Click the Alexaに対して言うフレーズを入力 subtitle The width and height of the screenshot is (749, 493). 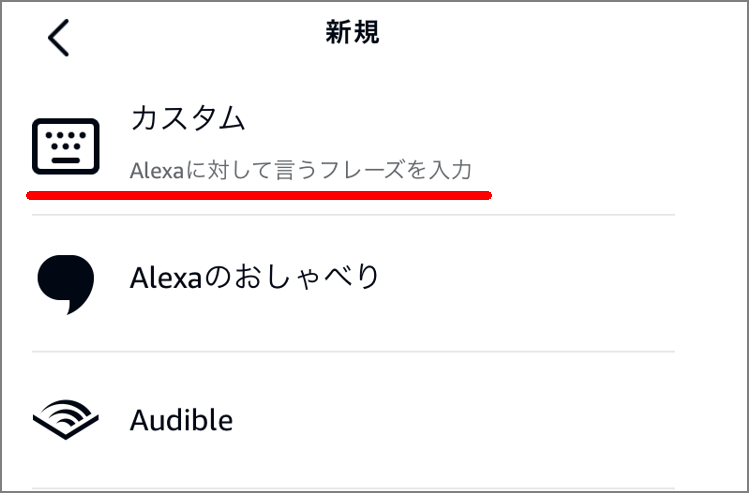coord(300,170)
